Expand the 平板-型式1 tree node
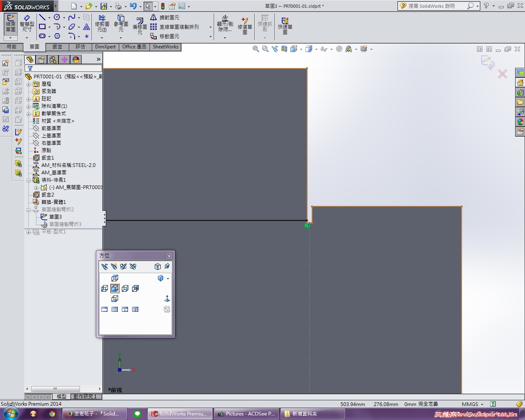Image resolution: width=525 pixels, height=420 pixels. (x=29, y=232)
